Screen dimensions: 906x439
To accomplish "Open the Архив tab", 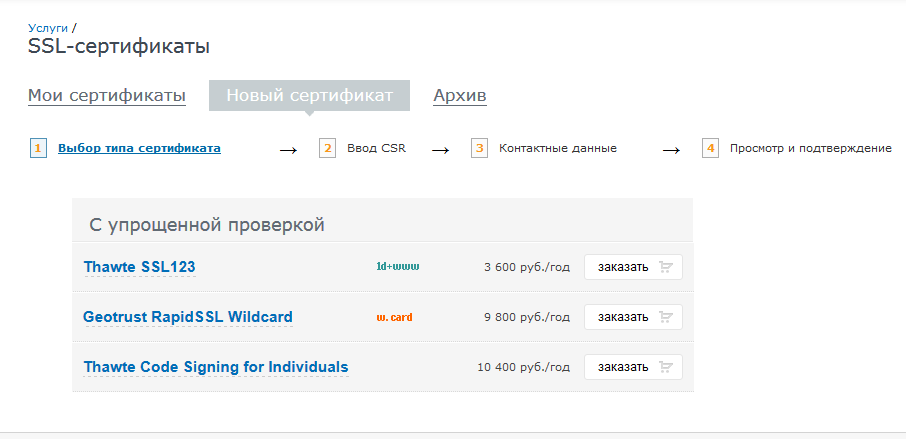I will 460,95.
